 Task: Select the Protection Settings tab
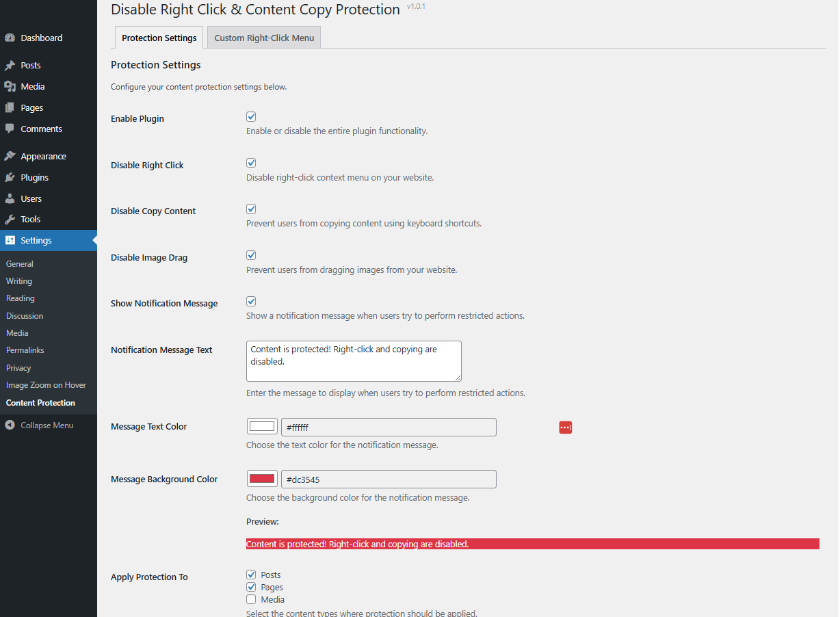[x=159, y=38]
